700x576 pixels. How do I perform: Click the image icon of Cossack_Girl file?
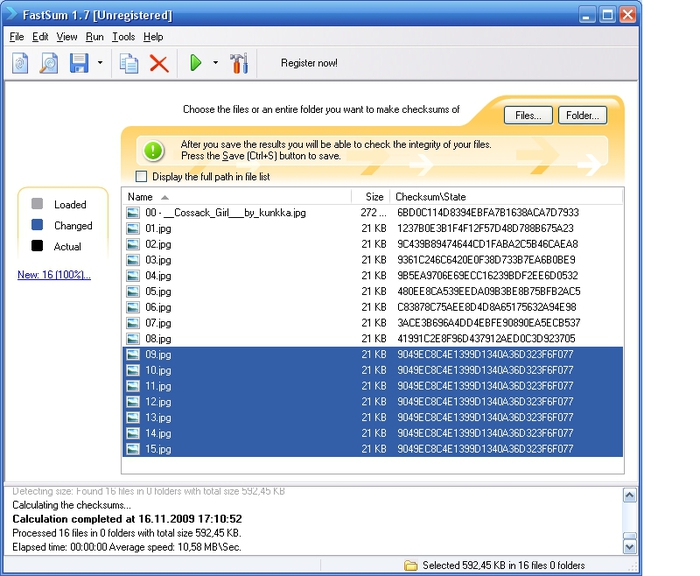(x=133, y=213)
